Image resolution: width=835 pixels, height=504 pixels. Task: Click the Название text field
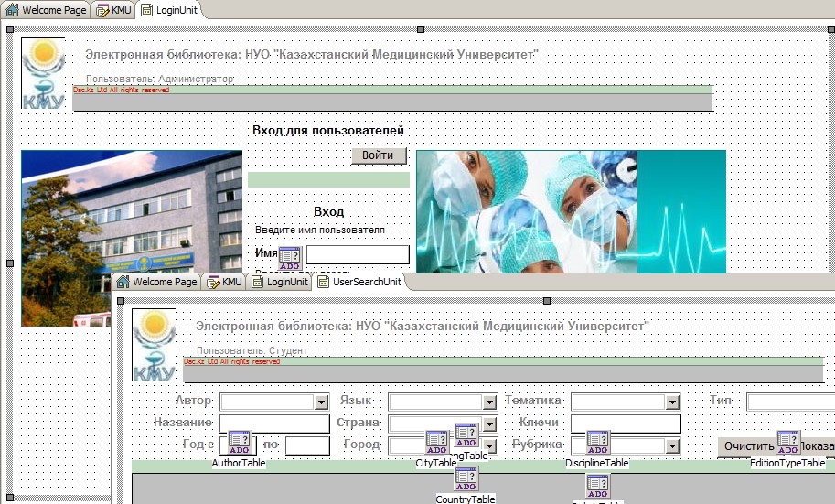point(274,424)
